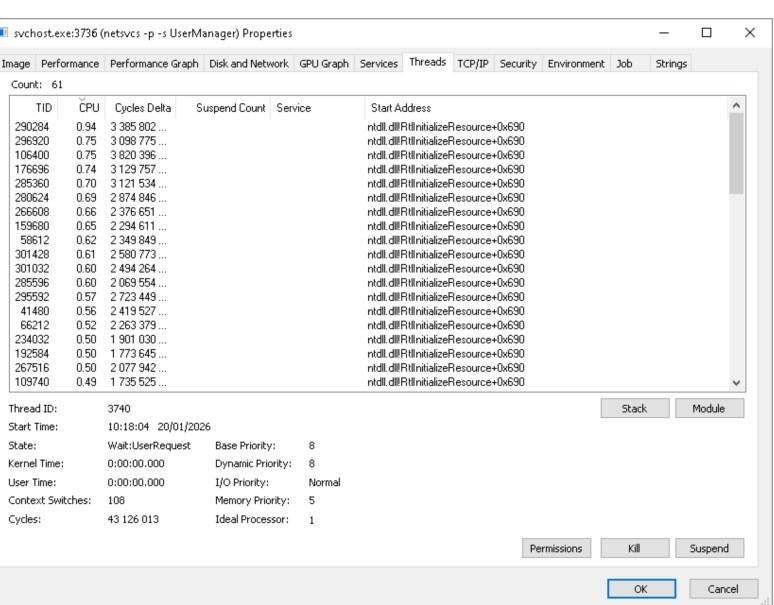Screen dimensions: 774x605
Task: Select thread row with TID 109740
Action: (x=368, y=382)
